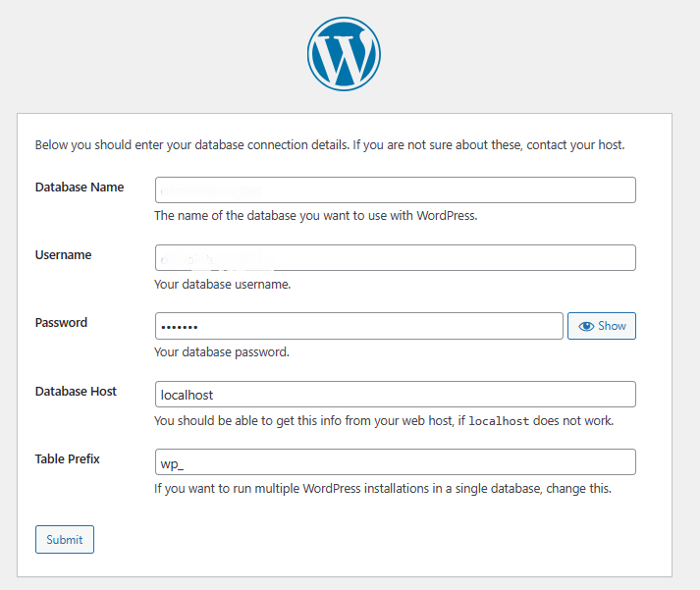Click the hint about multiple WordPress installations

pyautogui.click(x=383, y=489)
